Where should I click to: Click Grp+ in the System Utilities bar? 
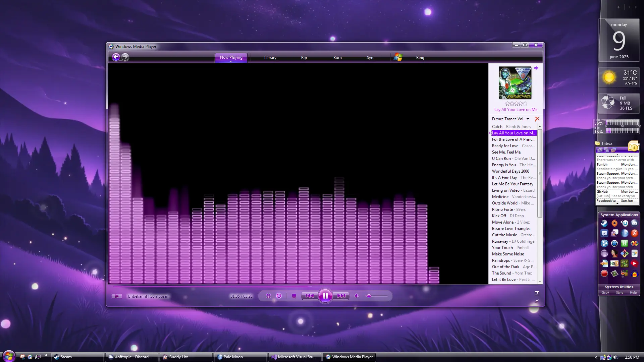(605, 293)
